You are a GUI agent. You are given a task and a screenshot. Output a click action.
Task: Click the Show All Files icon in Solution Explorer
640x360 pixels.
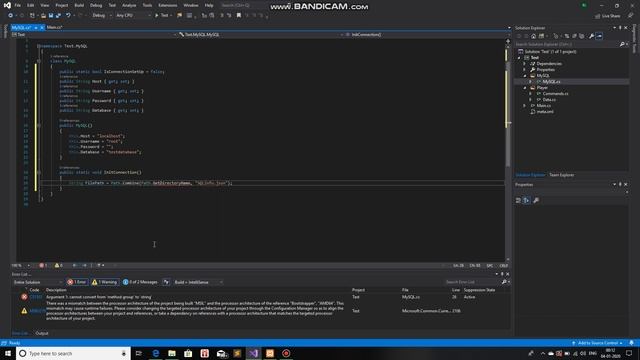[582, 36]
